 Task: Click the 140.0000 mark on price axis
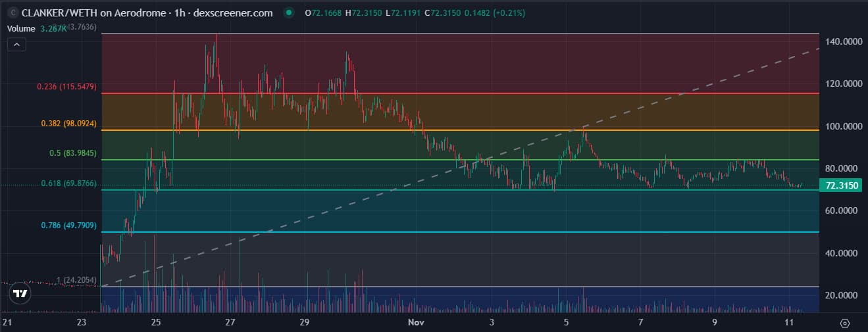click(x=843, y=41)
